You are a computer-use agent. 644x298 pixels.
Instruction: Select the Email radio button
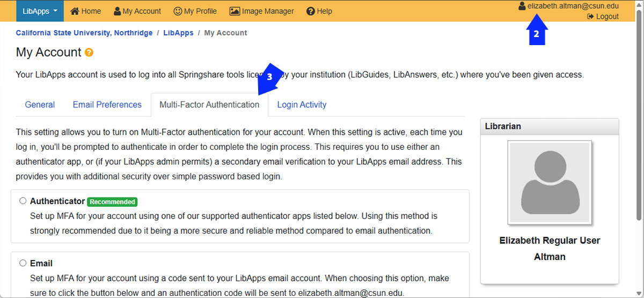tap(23, 263)
